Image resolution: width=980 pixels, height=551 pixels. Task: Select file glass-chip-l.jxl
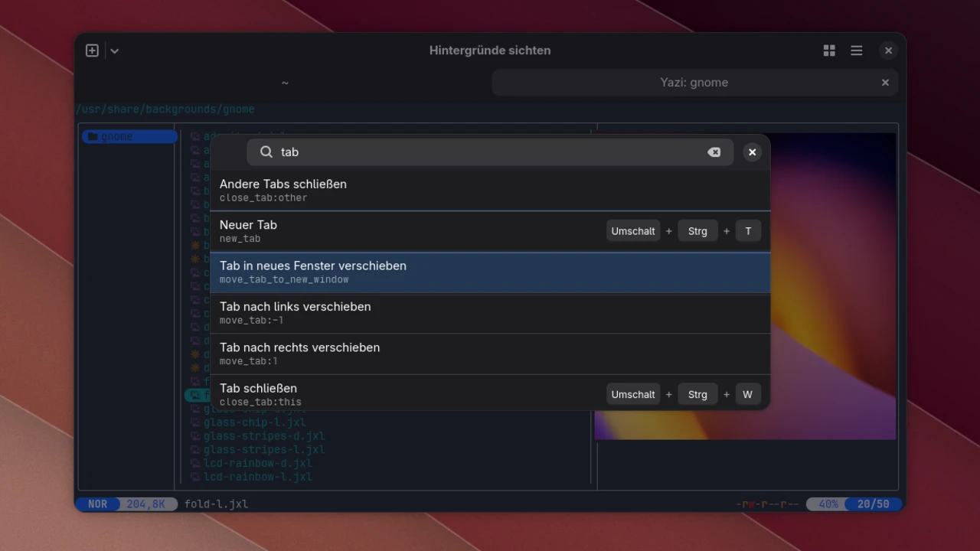pyautogui.click(x=254, y=422)
